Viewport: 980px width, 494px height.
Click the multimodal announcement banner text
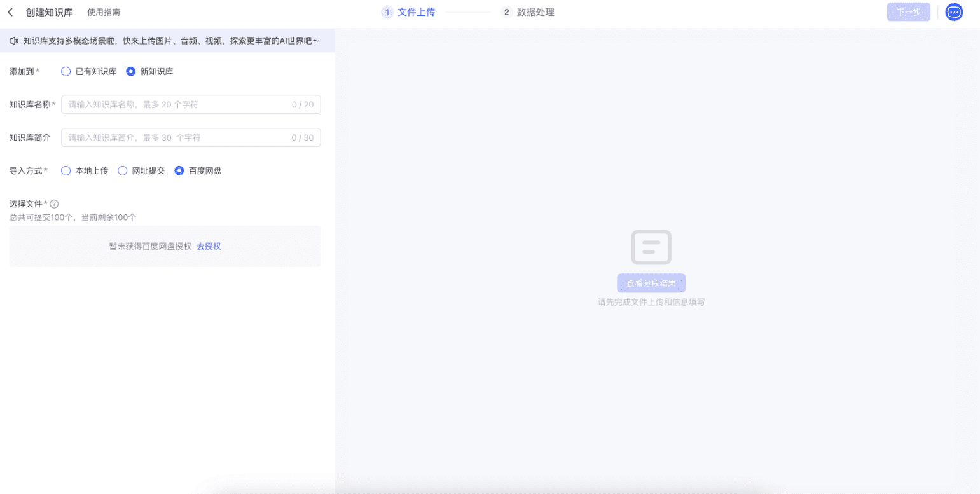tap(172, 41)
